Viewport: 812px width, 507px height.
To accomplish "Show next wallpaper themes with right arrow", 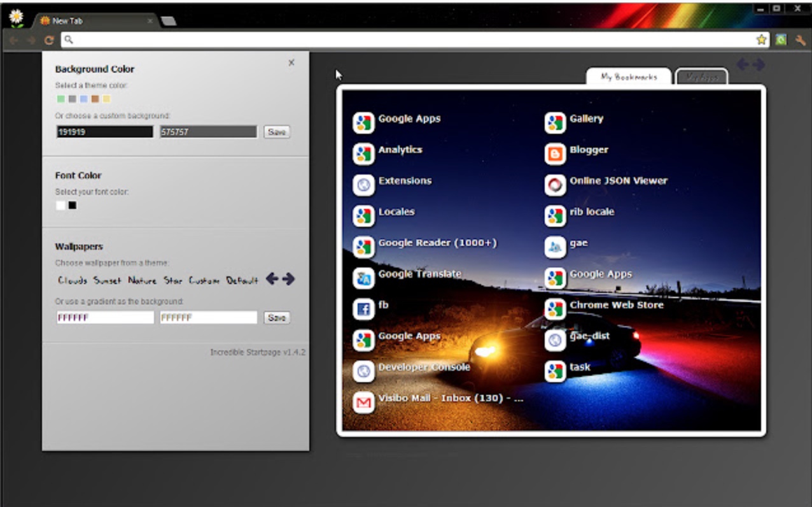I will (288, 279).
